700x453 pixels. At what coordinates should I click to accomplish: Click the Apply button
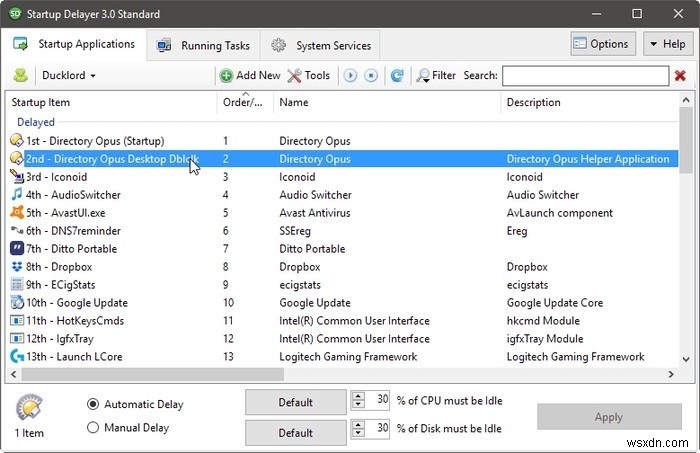click(x=609, y=417)
